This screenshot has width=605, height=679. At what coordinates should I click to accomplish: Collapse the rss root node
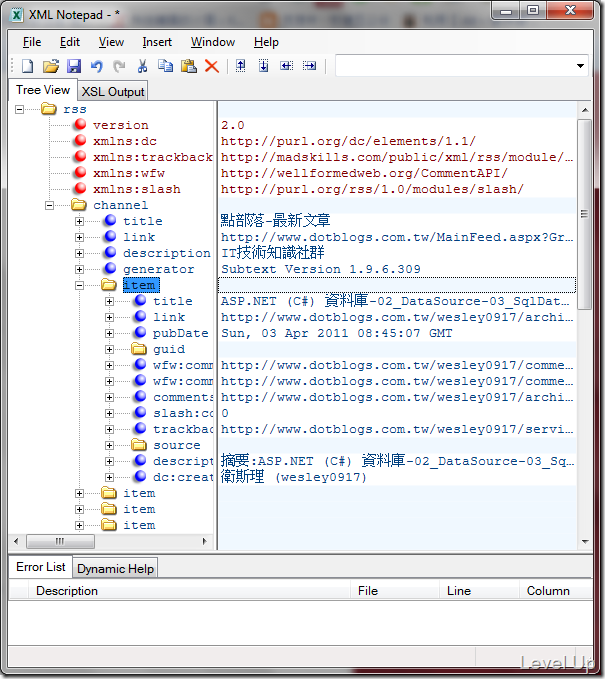tap(19, 109)
